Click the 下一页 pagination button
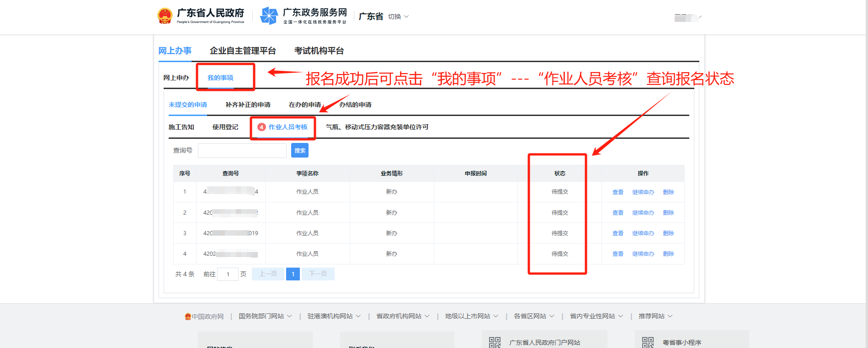Image resolution: width=868 pixels, height=348 pixels. tap(318, 274)
